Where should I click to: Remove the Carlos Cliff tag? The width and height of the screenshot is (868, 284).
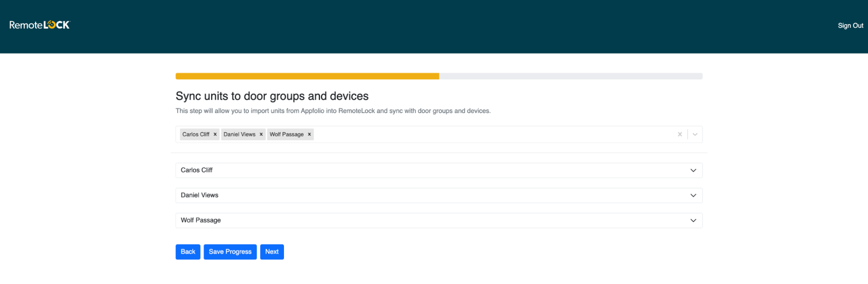(x=215, y=134)
